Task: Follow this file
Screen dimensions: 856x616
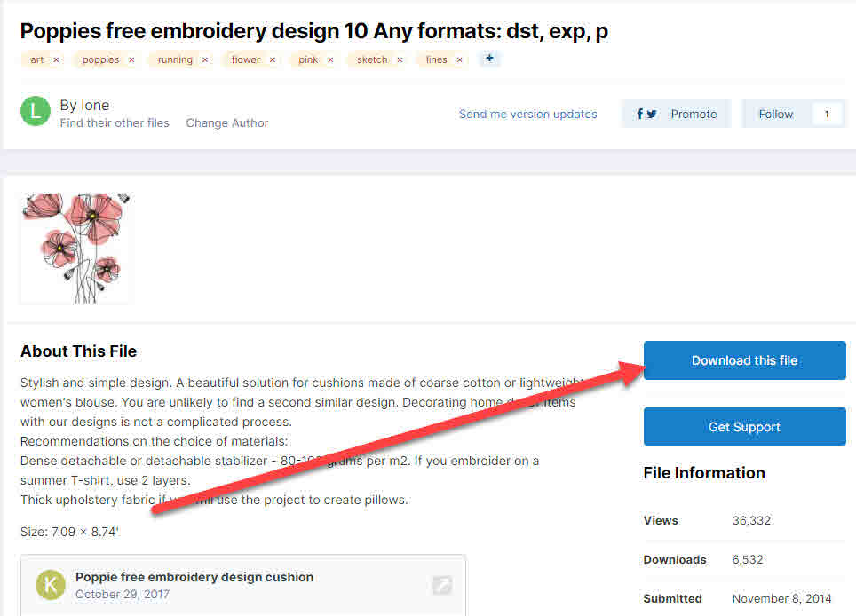Action: tap(775, 114)
